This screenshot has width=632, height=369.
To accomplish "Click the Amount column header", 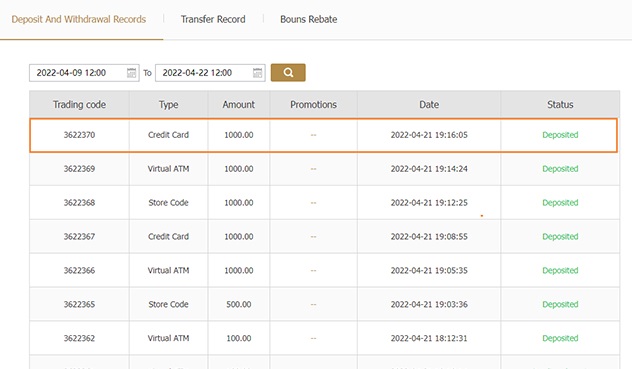I will pyautogui.click(x=239, y=104).
